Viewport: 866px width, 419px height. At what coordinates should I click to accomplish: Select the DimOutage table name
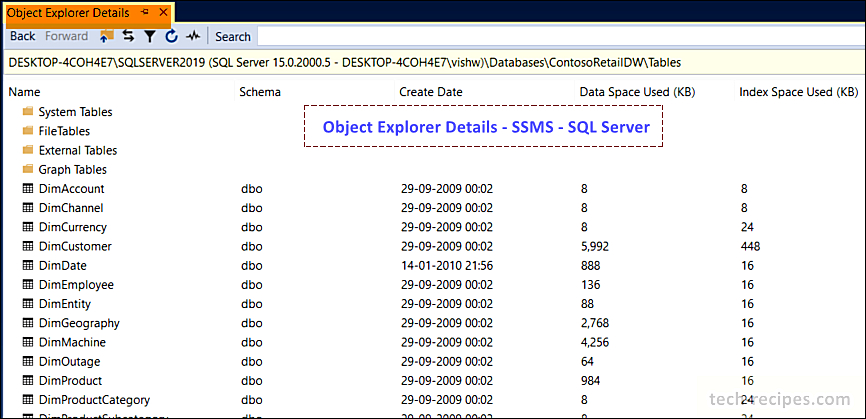pos(69,362)
